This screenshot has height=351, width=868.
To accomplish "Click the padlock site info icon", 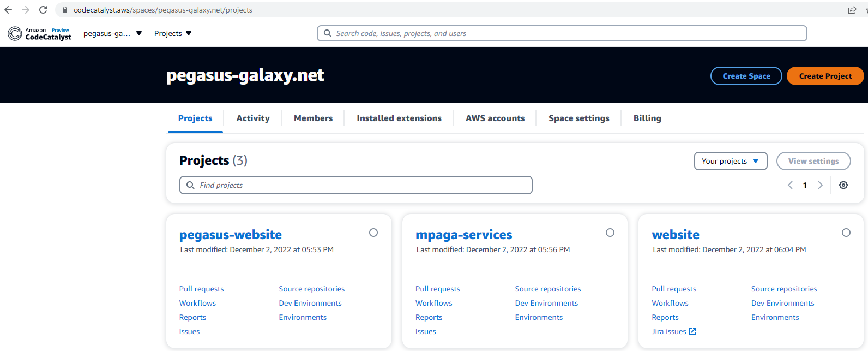I will [x=65, y=10].
